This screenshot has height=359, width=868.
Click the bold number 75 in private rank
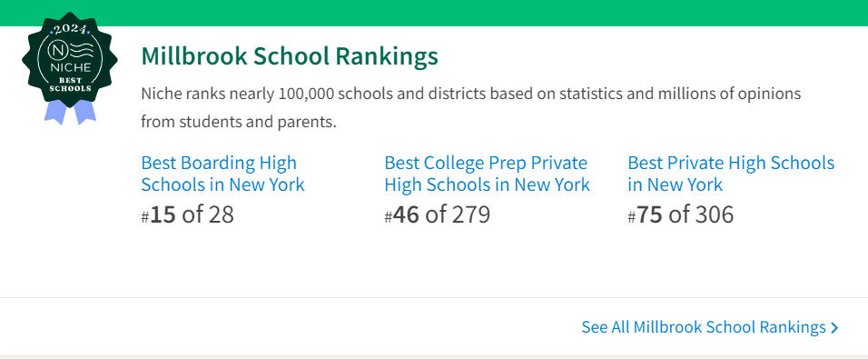[650, 215]
